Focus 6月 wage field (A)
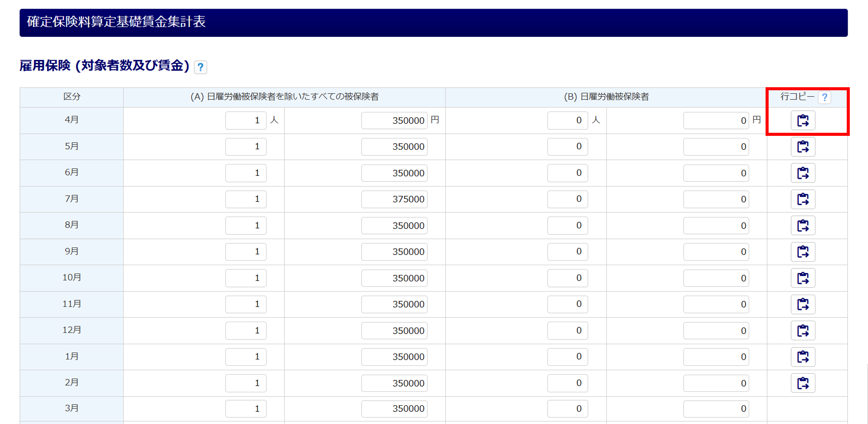This screenshot has width=868, height=424. point(394,173)
